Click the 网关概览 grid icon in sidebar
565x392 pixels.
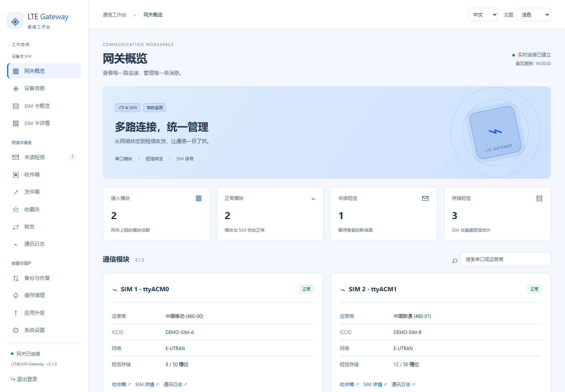16,71
